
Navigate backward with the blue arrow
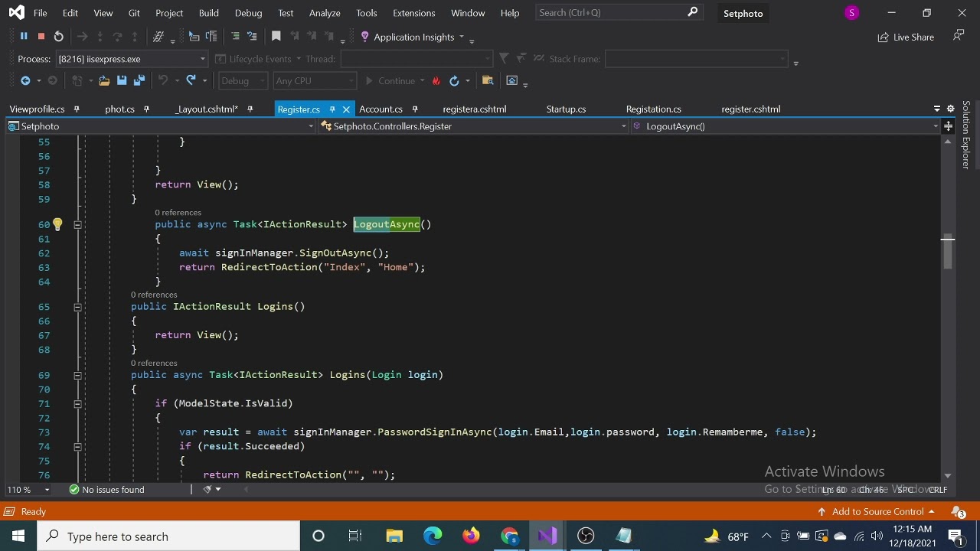[x=25, y=80]
